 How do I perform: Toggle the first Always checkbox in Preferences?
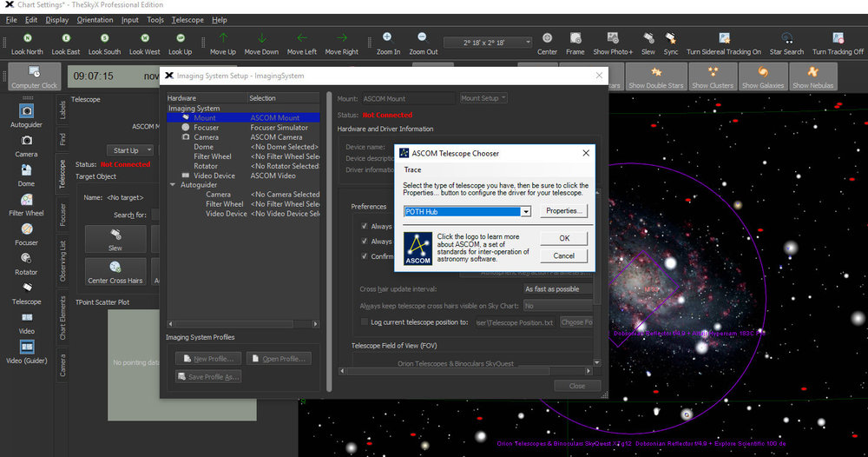pos(365,226)
